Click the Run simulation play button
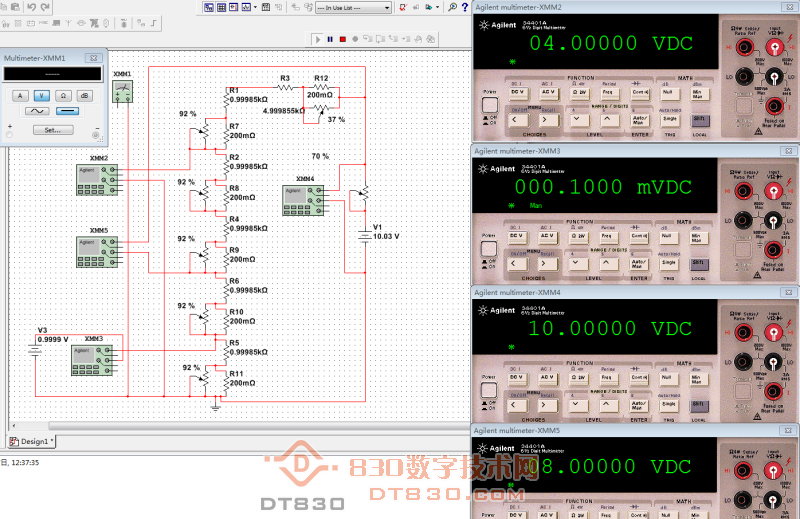 (x=318, y=39)
